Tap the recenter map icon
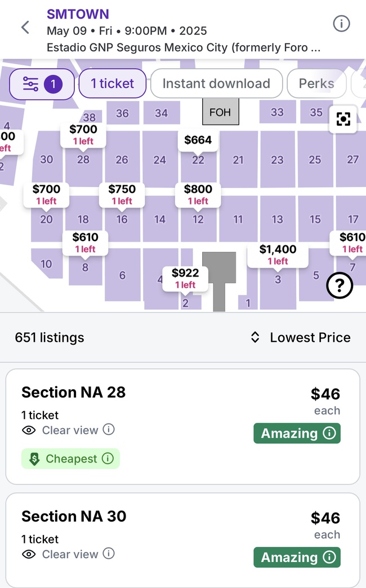 coord(343,119)
